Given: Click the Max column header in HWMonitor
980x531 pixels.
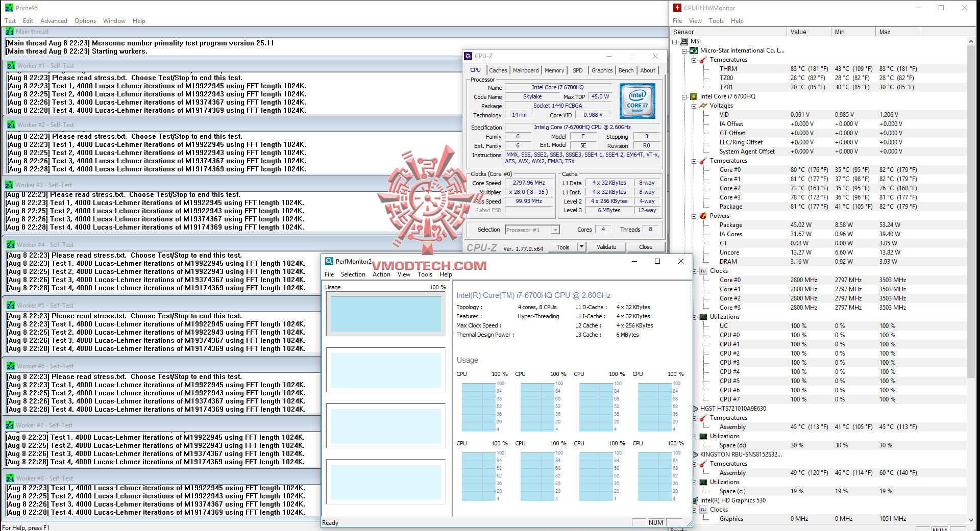Looking at the screenshot, I should pyautogui.click(x=897, y=32).
